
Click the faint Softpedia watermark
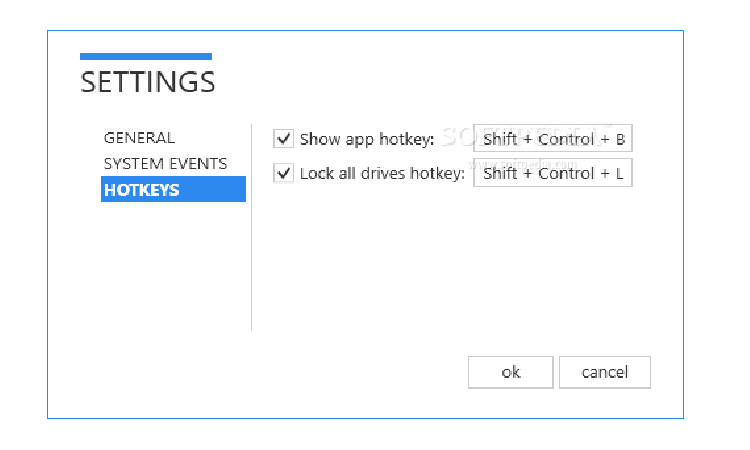tap(520, 132)
